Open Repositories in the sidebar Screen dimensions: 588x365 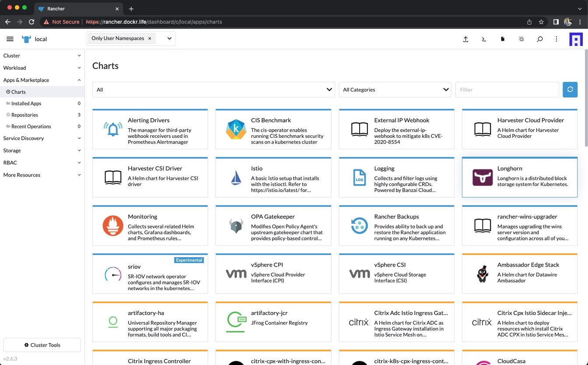[x=24, y=115]
